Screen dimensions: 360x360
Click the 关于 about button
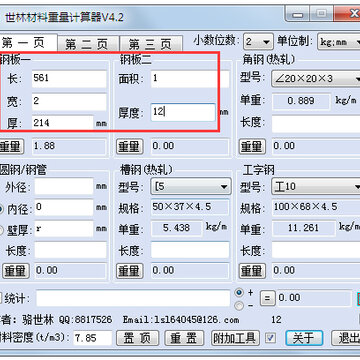(304, 338)
